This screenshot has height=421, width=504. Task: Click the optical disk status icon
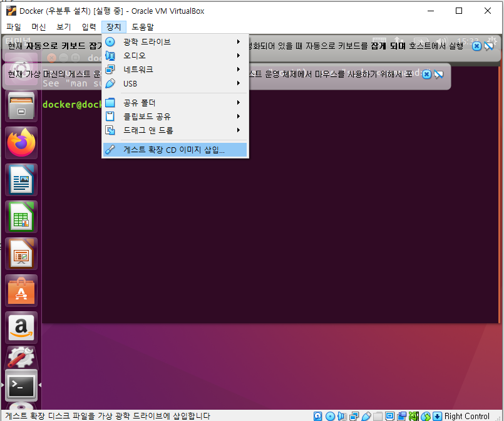pyautogui.click(x=330, y=416)
